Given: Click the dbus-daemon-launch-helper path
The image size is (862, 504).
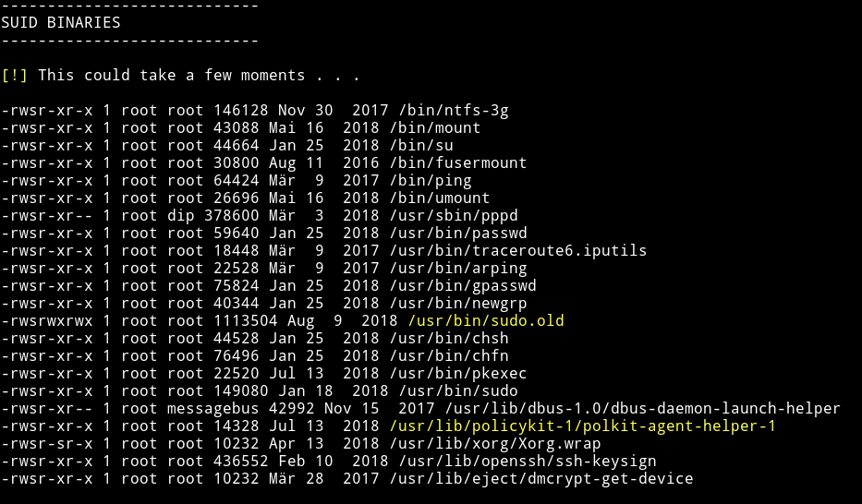Looking at the screenshot, I should click(x=643, y=409).
